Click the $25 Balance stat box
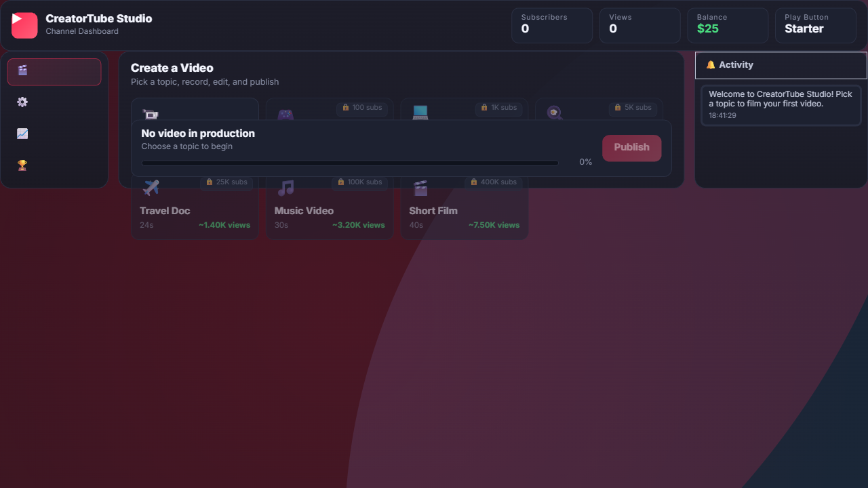Viewport: 868px width, 488px height. pyautogui.click(x=728, y=26)
